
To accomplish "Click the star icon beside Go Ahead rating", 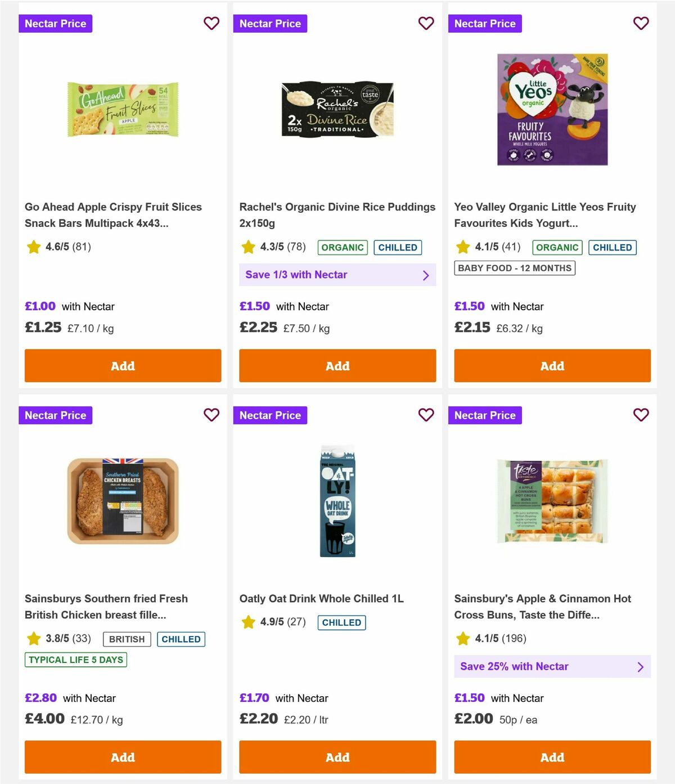I will coord(33,247).
